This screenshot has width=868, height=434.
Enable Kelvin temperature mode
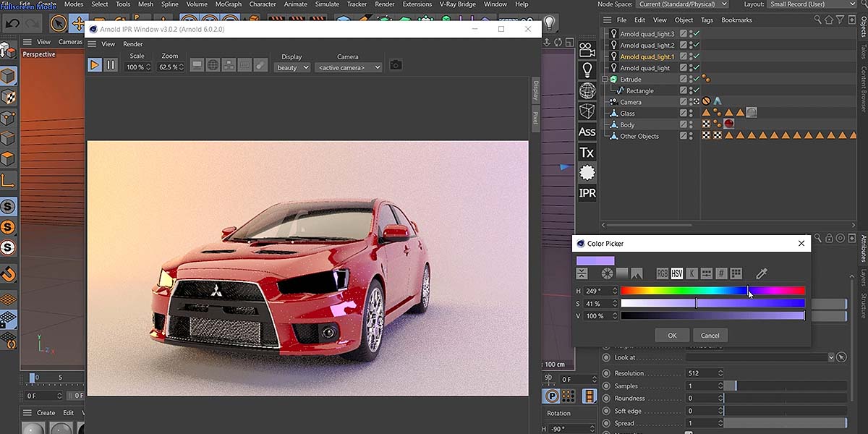point(692,273)
